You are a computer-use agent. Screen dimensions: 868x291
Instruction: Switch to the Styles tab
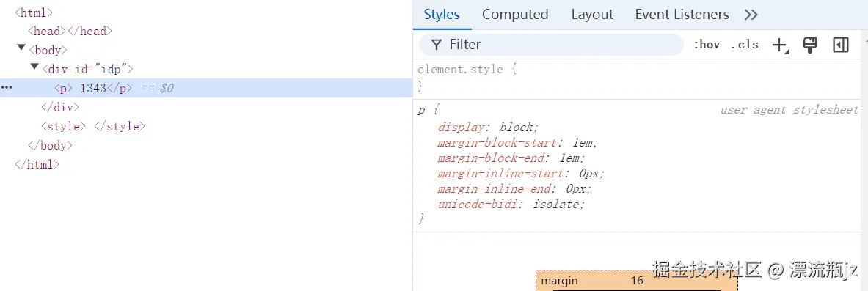coord(442,15)
